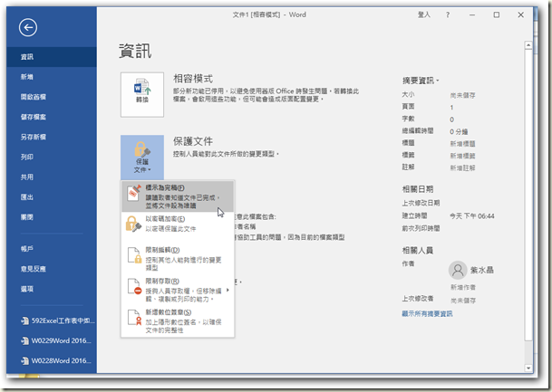Expand the 摘要資訊 properties dropdown
The image size is (552, 392).
pyautogui.click(x=421, y=81)
